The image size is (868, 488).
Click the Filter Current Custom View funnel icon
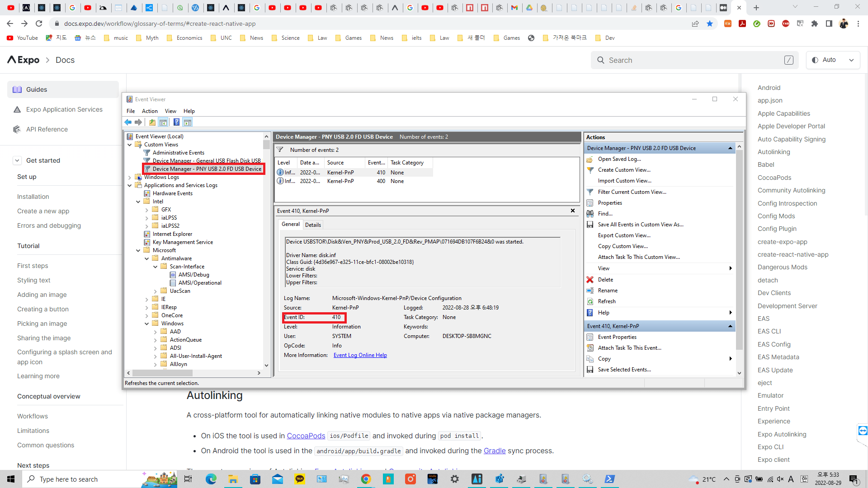point(590,192)
